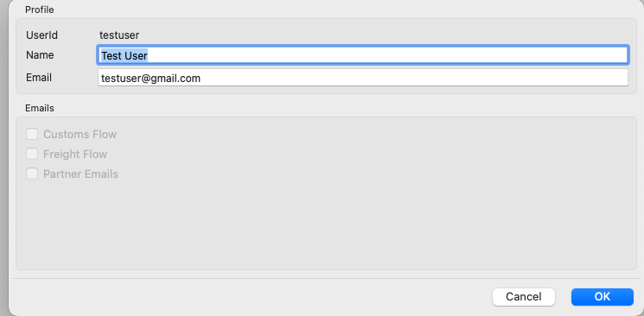Click the testuser@gmail.com address text
Screen dimensions: 644x316
[x=150, y=78]
